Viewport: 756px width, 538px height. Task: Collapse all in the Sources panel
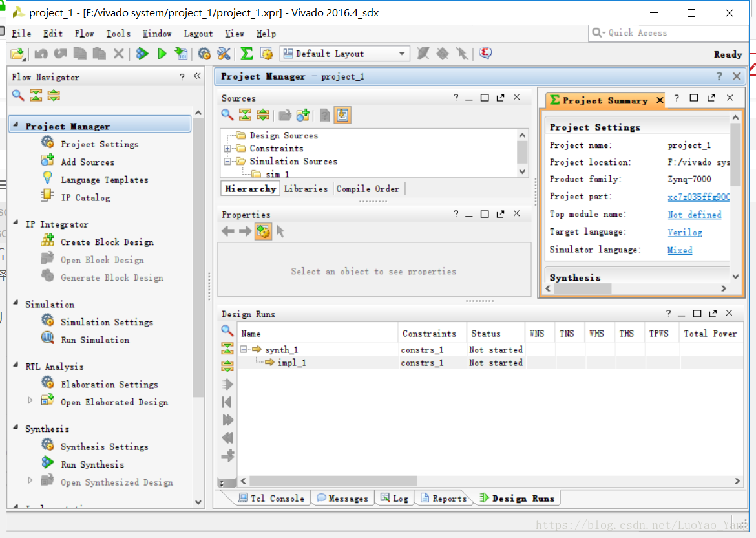coord(245,115)
